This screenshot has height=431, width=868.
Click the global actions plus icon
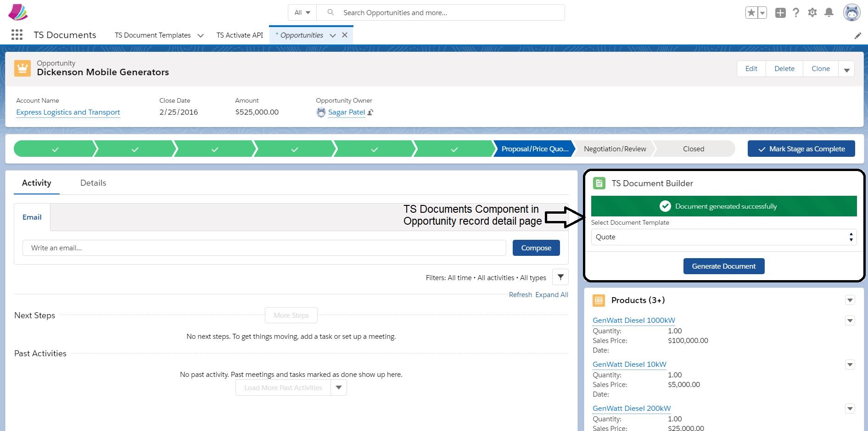[x=780, y=12]
